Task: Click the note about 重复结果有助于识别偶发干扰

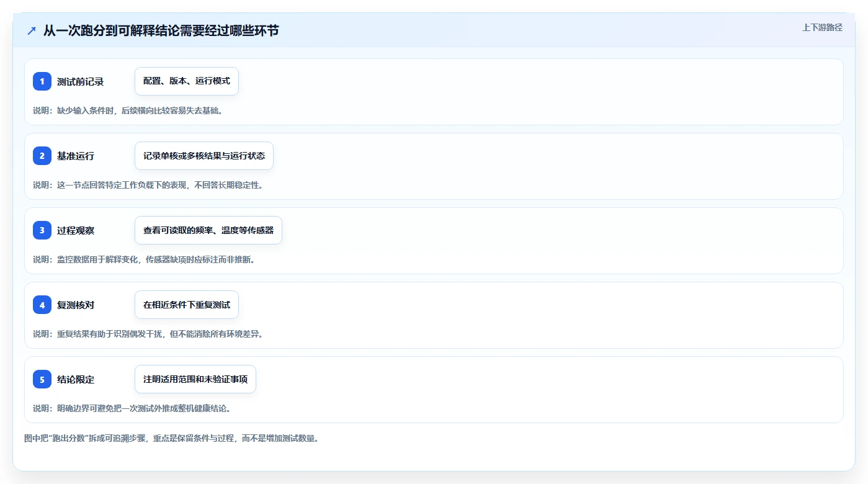Action: [x=148, y=334]
